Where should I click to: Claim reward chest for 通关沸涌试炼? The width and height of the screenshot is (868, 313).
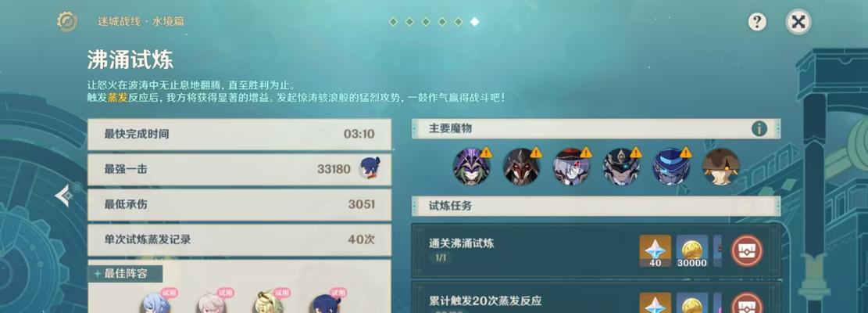[747, 250]
